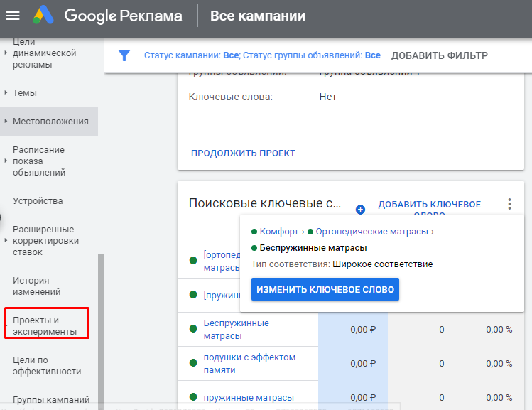532x410 pixels.
Task: Click the blue plus add keyword icon
Action: click(360, 210)
